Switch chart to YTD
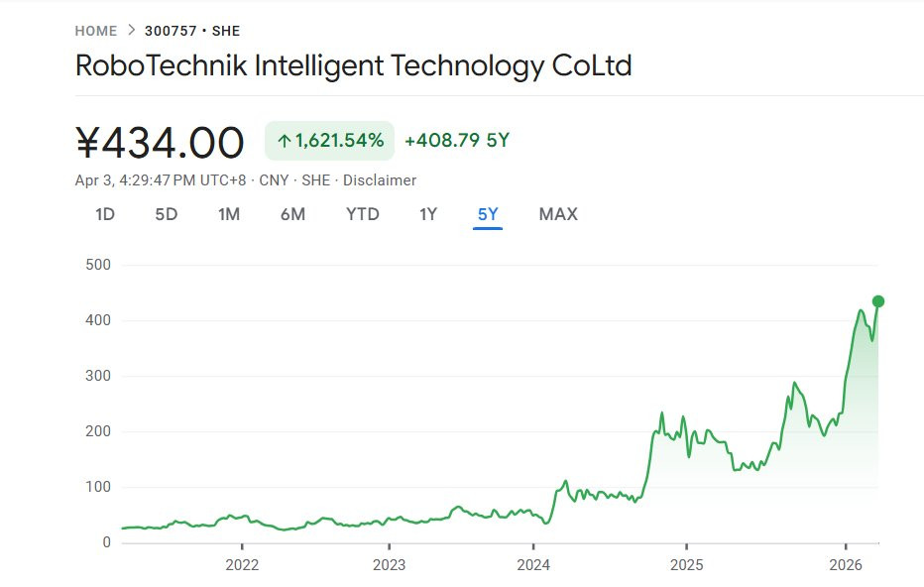The width and height of the screenshot is (924, 587). point(363,214)
